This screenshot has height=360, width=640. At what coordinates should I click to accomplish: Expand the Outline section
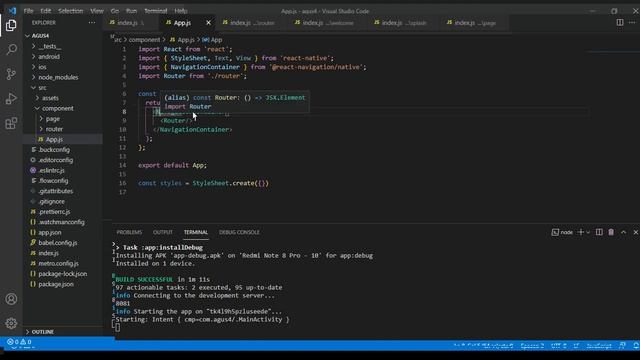tap(62, 332)
